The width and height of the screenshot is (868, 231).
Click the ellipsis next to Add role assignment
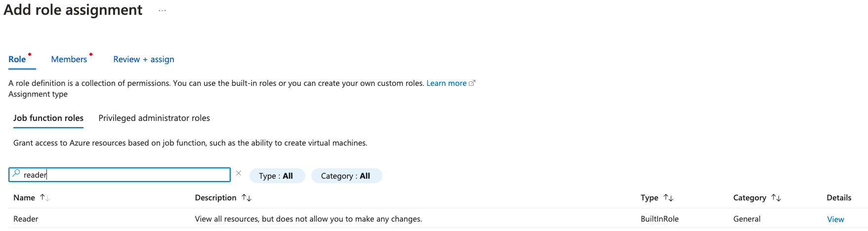(162, 11)
